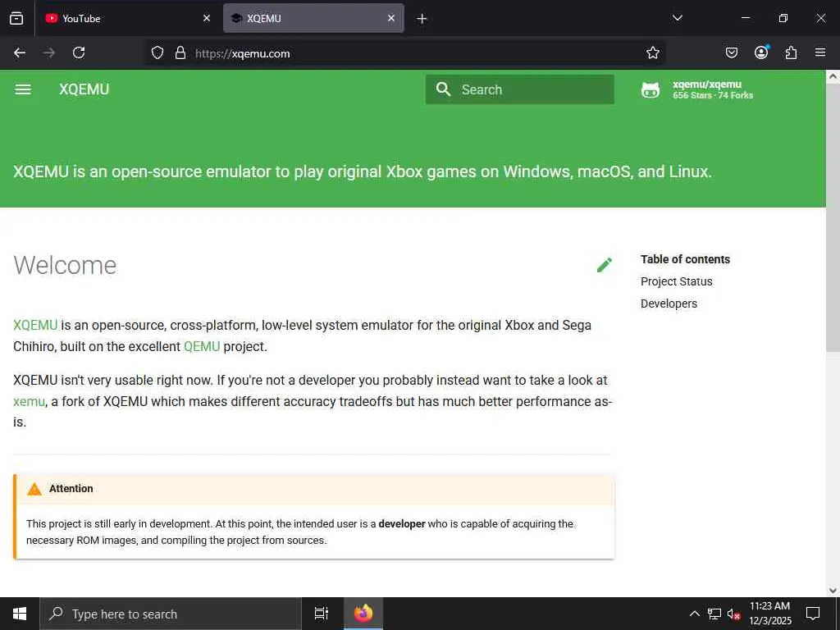
Task: Jump to Developers in table of contents
Action: click(669, 304)
